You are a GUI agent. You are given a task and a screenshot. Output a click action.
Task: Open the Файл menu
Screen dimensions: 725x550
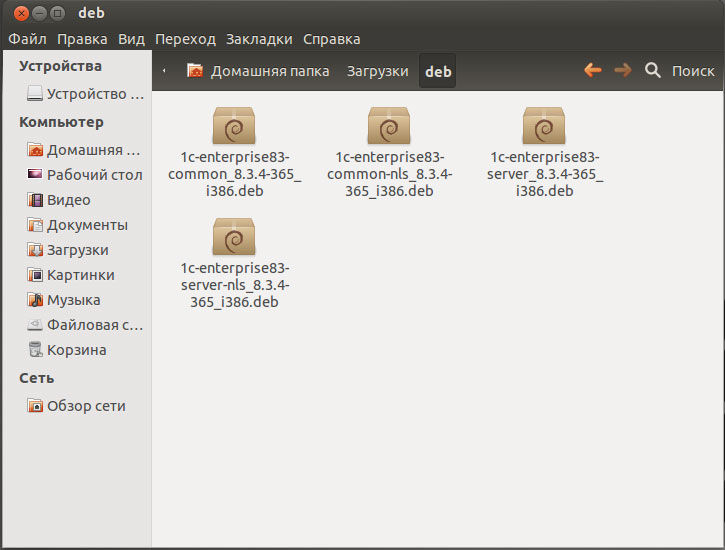(x=27, y=39)
